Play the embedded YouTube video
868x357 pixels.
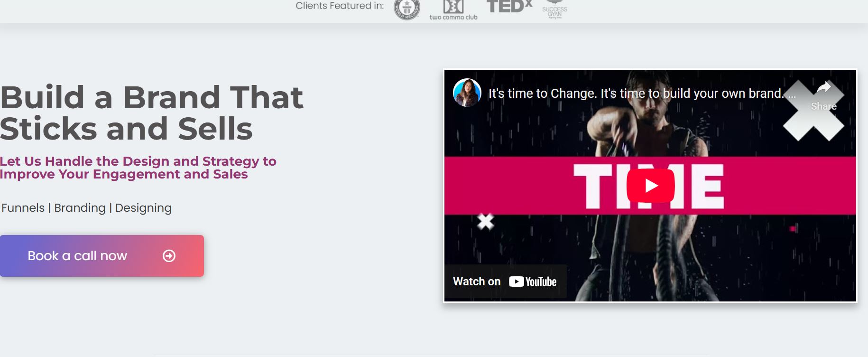click(x=650, y=186)
